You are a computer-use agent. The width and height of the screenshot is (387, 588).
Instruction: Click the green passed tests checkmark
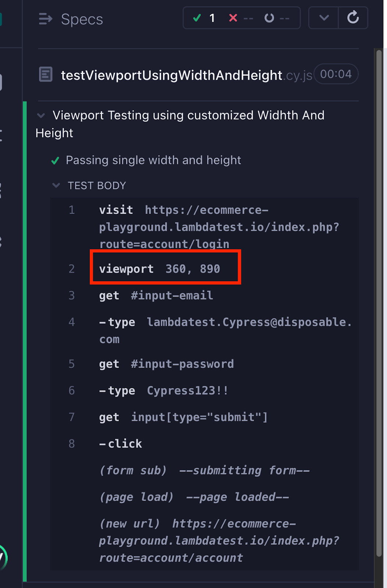click(x=197, y=18)
